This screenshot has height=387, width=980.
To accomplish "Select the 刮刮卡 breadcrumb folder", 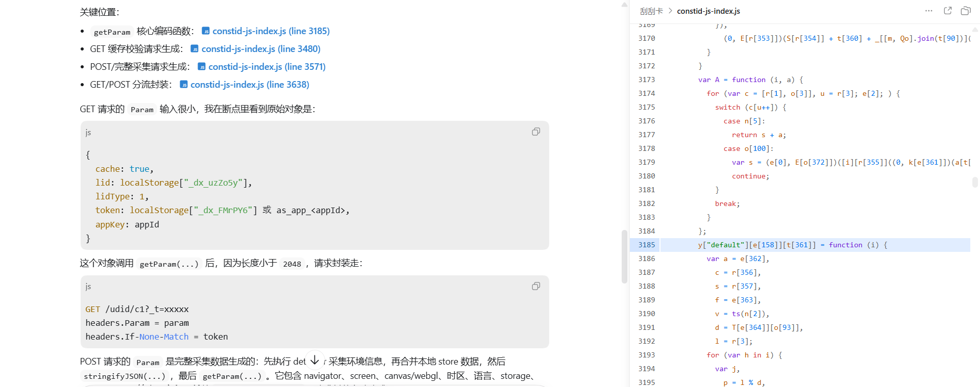I will coord(651,11).
